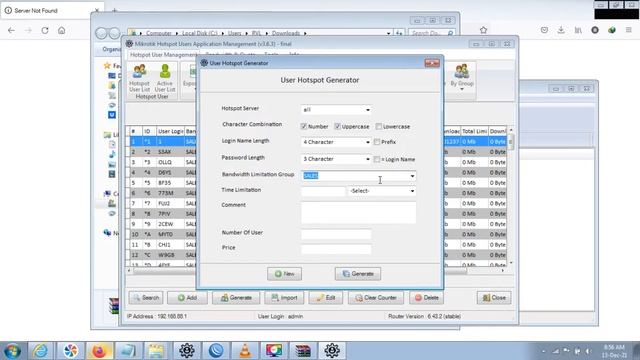Open the Hotspot User List ribbon icon
This screenshot has height=360, width=640.
140,78
